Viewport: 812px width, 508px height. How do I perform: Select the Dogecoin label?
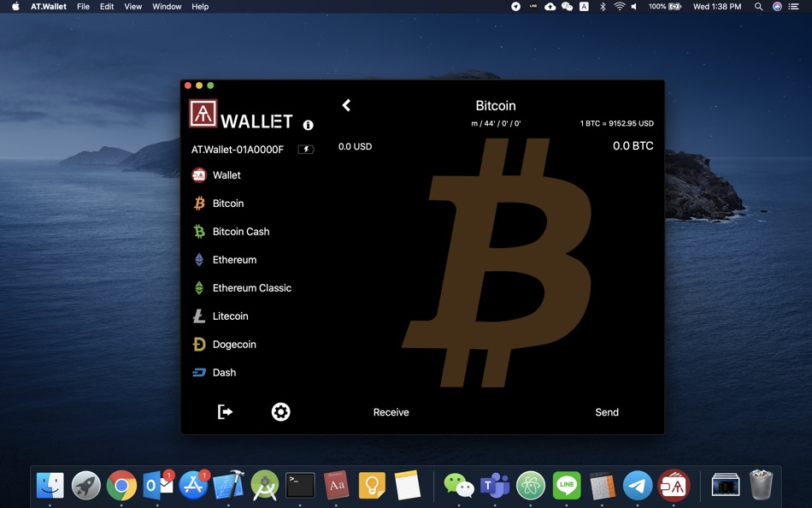234,344
